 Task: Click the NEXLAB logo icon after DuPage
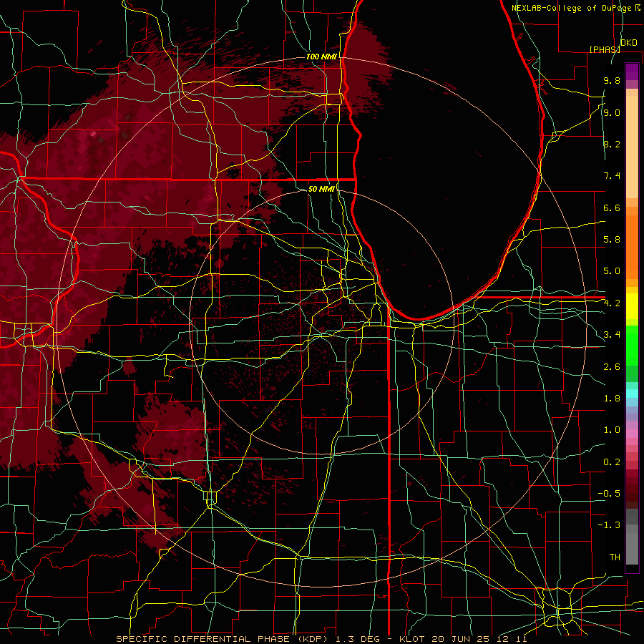tap(638, 8)
